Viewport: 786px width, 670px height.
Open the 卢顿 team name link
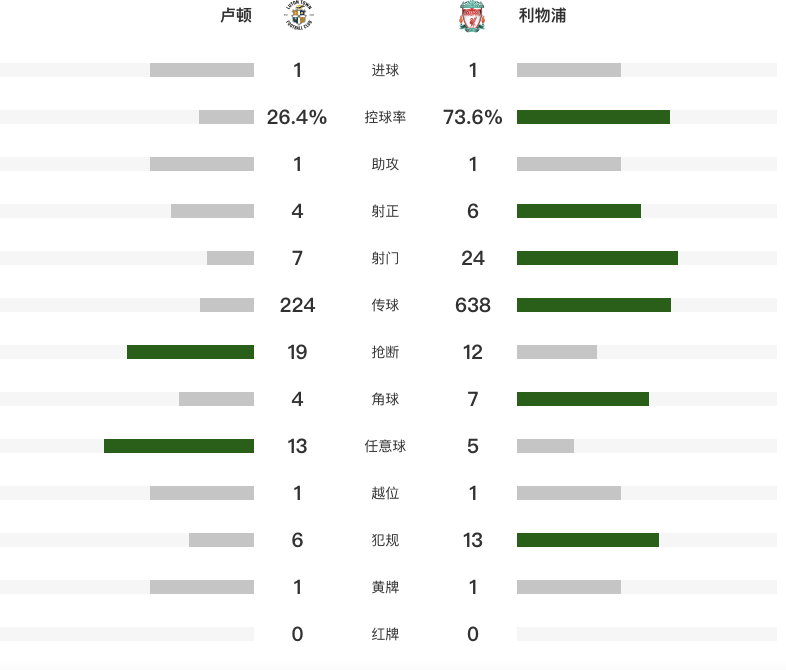pyautogui.click(x=236, y=16)
